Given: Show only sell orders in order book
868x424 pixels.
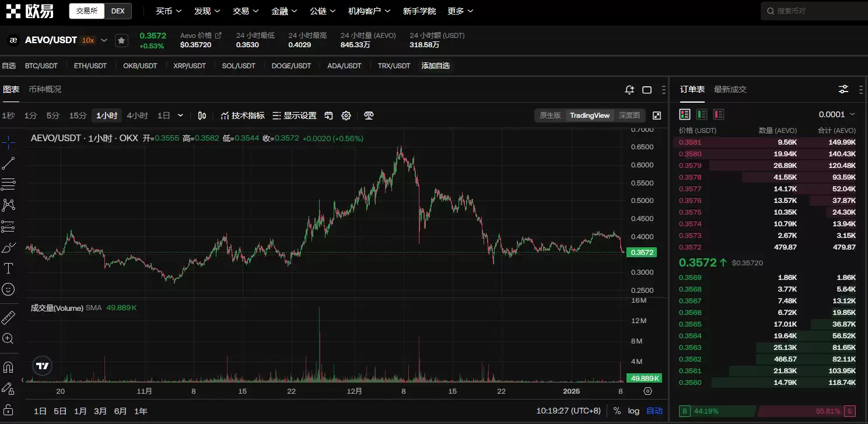Looking at the screenshot, I should [718, 114].
